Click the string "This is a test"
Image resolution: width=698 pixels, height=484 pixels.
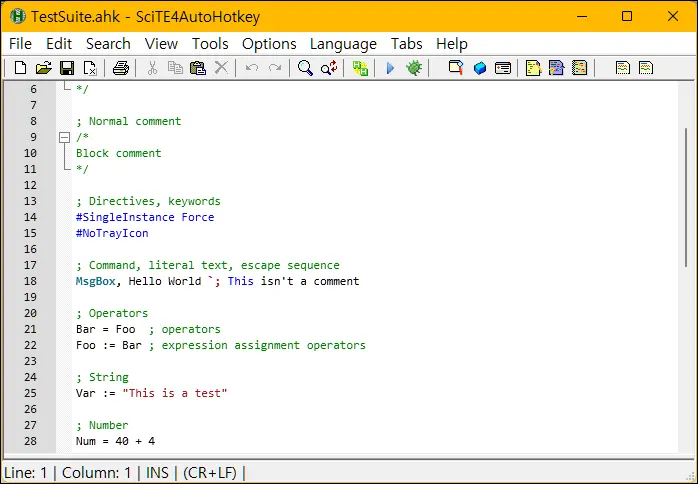pos(175,393)
